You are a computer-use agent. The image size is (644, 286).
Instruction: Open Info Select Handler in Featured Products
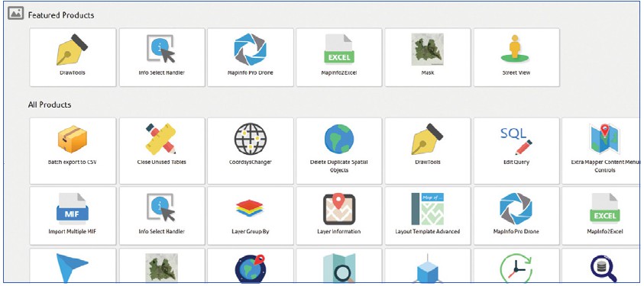[162, 57]
